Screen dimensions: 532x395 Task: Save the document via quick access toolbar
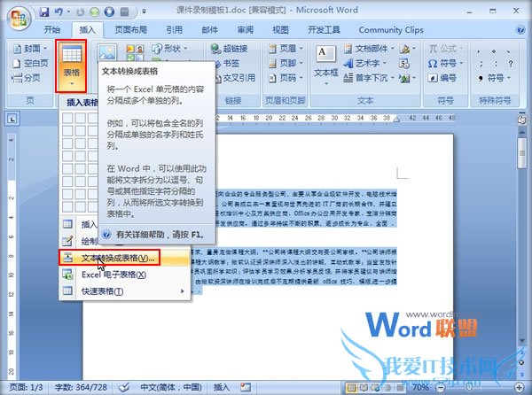pyautogui.click(x=44, y=12)
